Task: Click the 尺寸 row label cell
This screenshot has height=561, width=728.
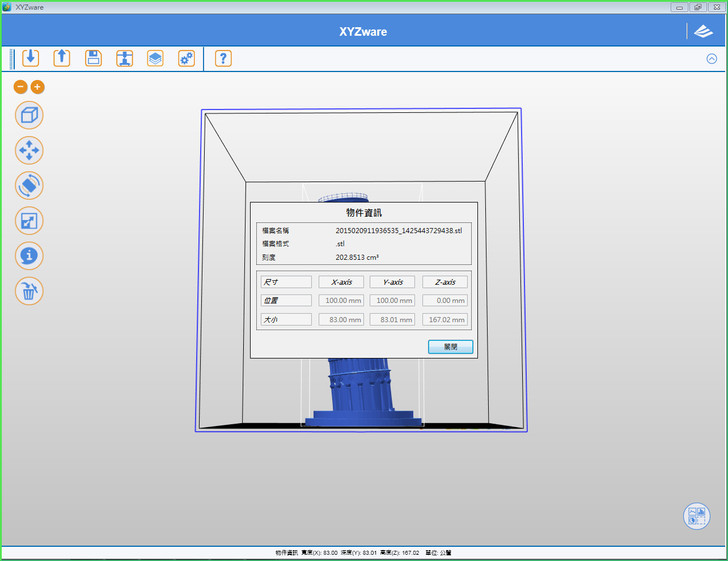Action: tap(286, 282)
